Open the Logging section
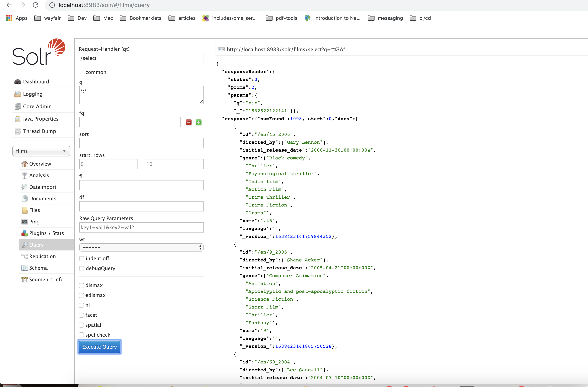This screenshot has width=588, height=387. 33,94
